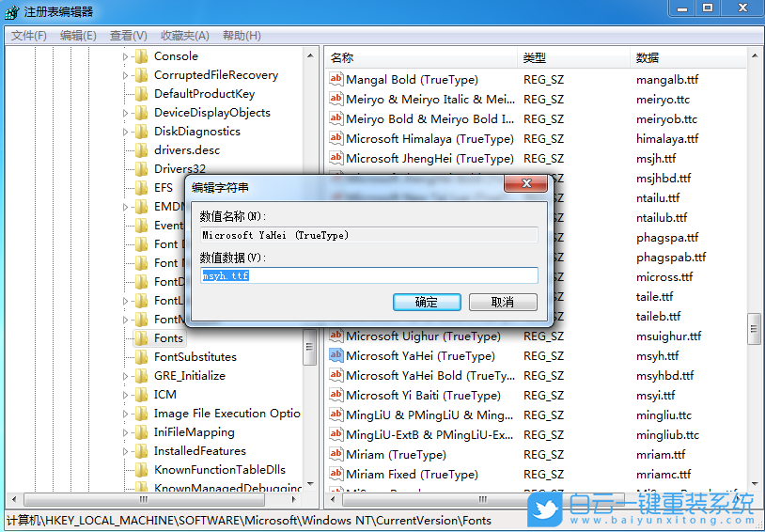Viewport: 765px width, 532px height.
Task: Expand the DiskDiagnostics tree node
Action: [125, 132]
